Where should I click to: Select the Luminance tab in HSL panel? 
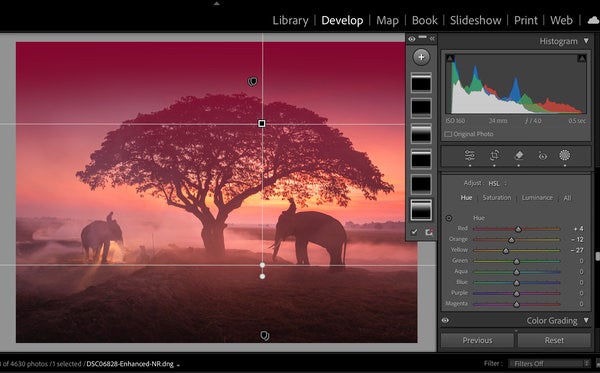tap(537, 198)
